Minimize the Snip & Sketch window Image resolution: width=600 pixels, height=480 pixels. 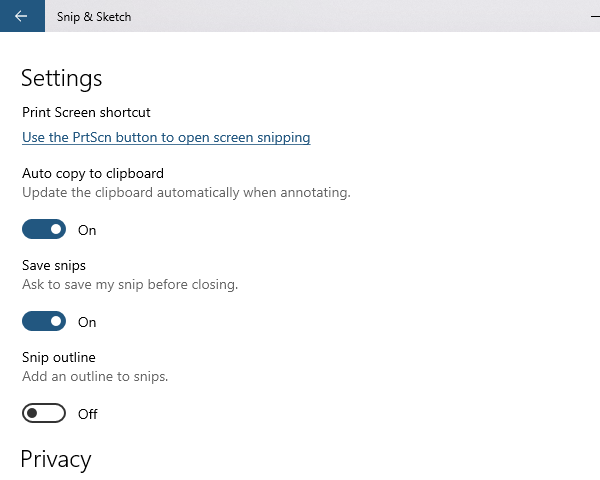click(x=590, y=16)
